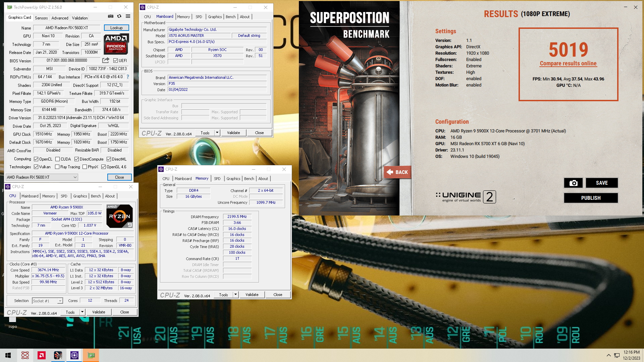Open GPU-Z hamburger menu

128,16
